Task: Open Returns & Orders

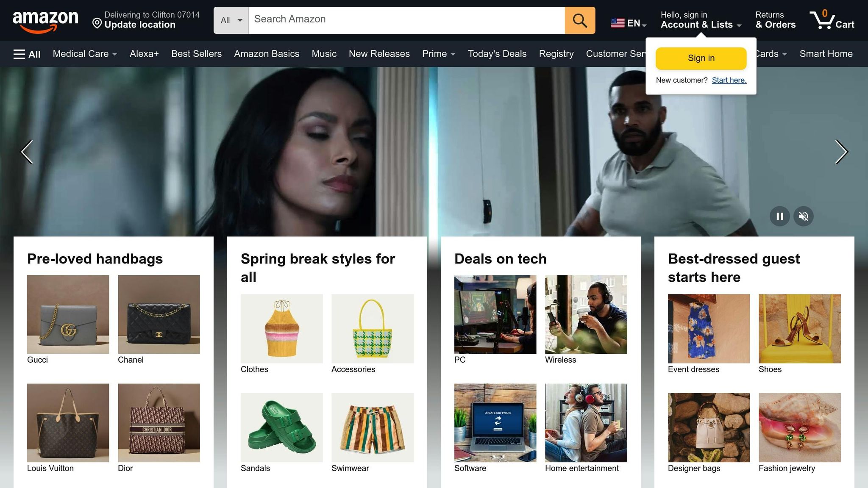Action: click(x=775, y=20)
